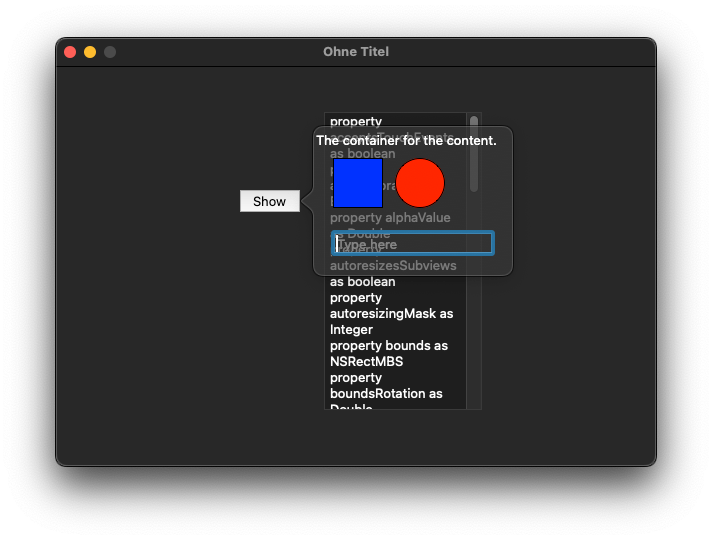Click the "NSRectMBS" text
This screenshot has width=712, height=540.
[x=366, y=362]
